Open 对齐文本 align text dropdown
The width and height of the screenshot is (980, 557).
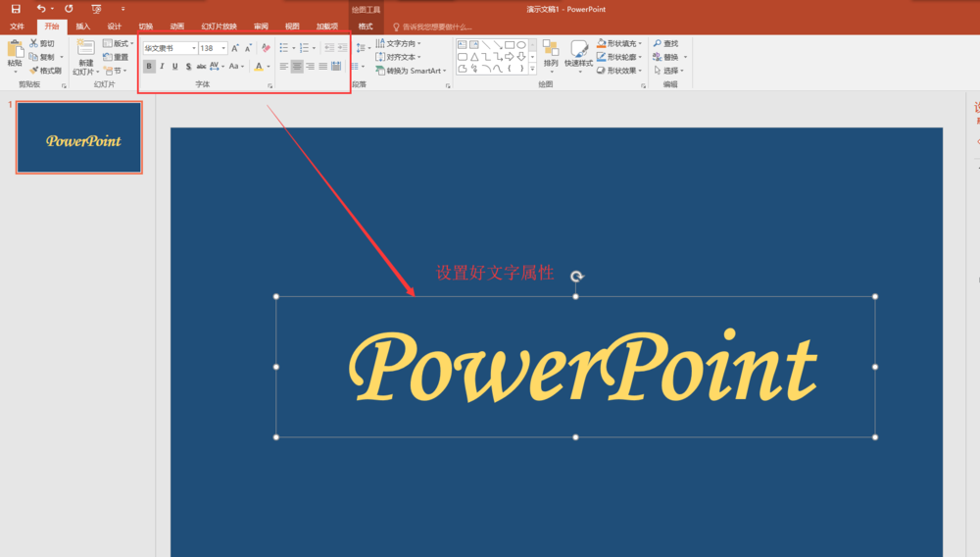pyautogui.click(x=398, y=57)
